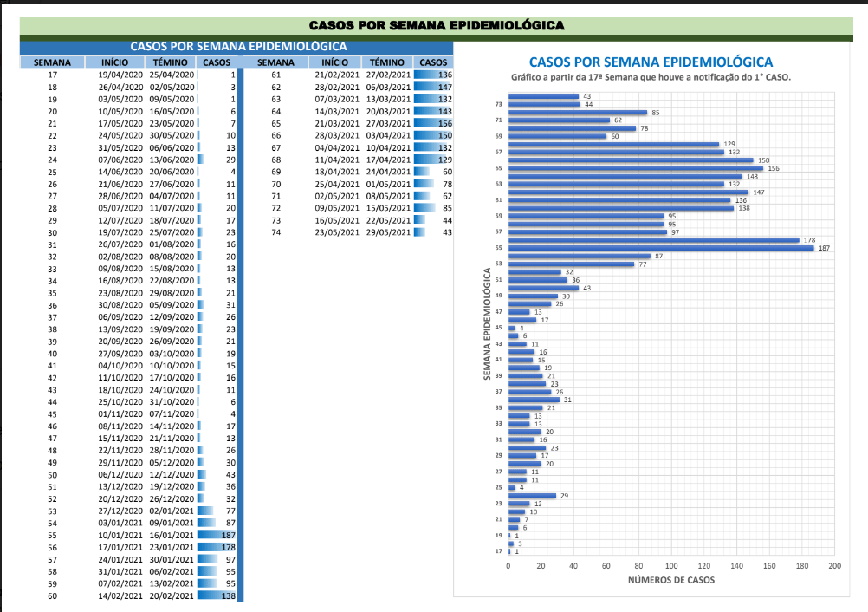Image resolution: width=868 pixels, height=612 pixels.
Task: Click the leftmost TÉRMINO column header
Action: coord(171,62)
